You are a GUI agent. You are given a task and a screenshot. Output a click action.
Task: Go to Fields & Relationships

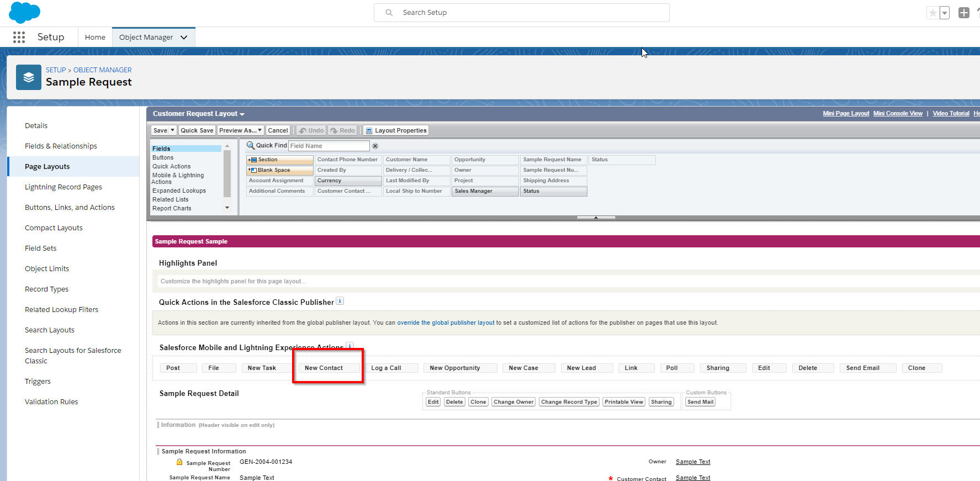[x=61, y=146]
